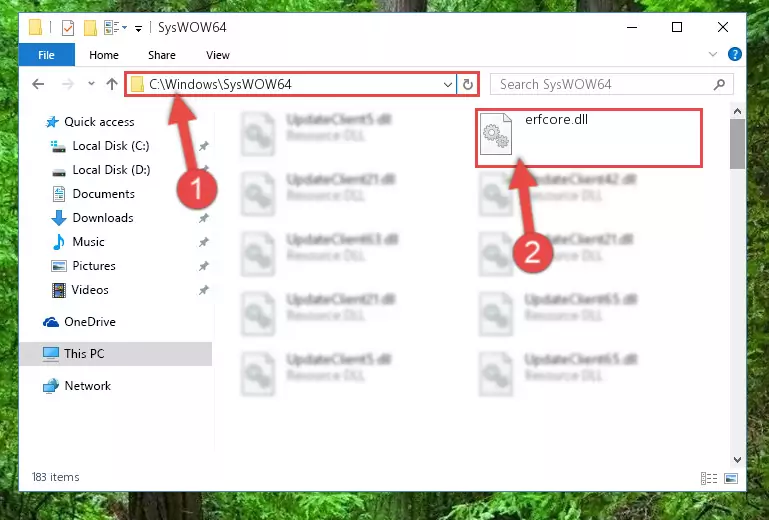Go up one folder level

pyautogui.click(x=112, y=84)
